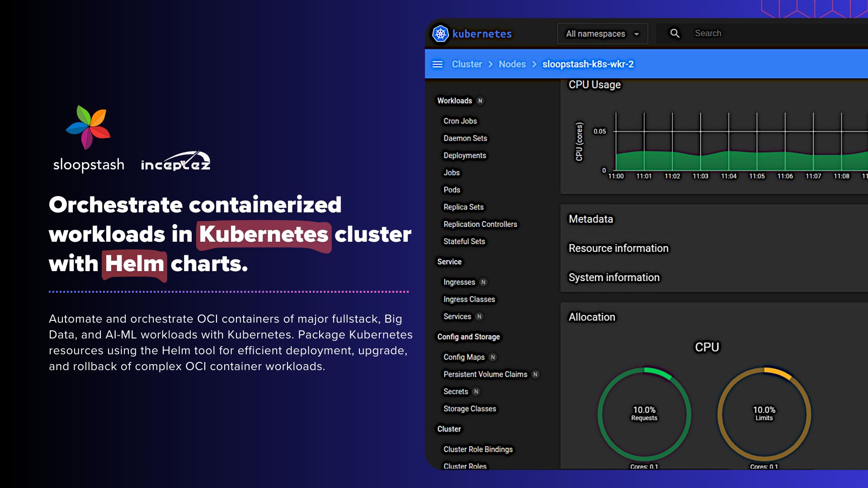Screen dimensions: 868x488
Task: Open Cron Jobs in the sidebar
Action: coord(460,121)
